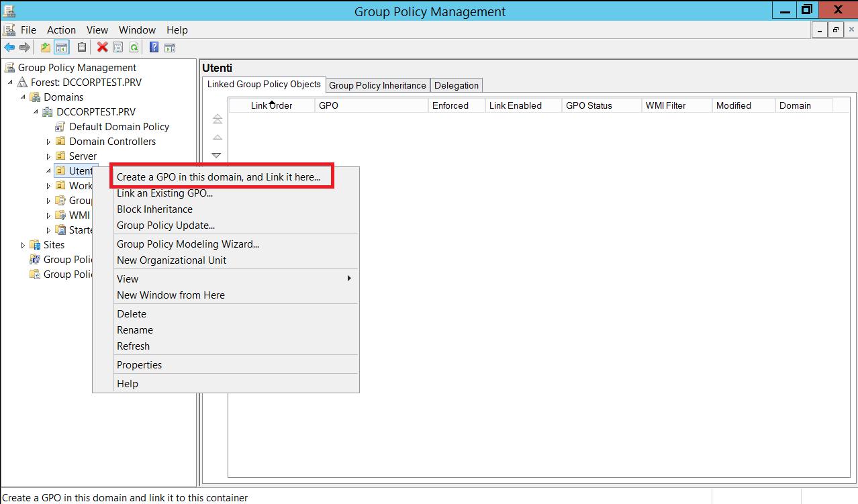Toggle the Show/Hide Console Tree icon

point(62,47)
